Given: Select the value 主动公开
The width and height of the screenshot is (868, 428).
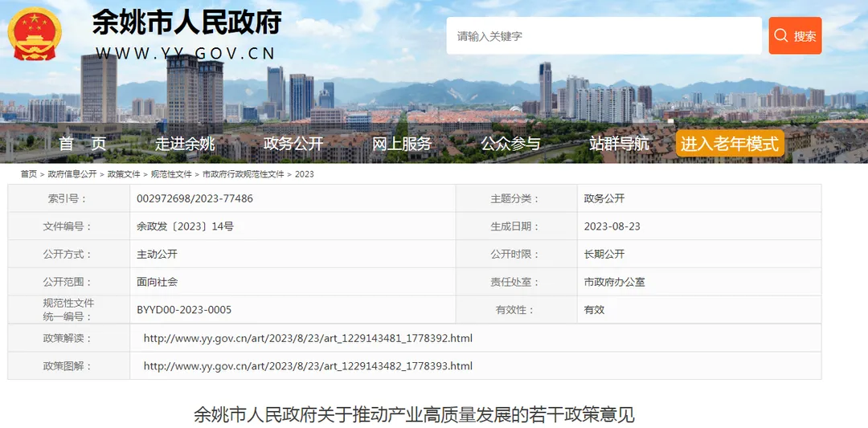Looking at the screenshot, I should 157,255.
